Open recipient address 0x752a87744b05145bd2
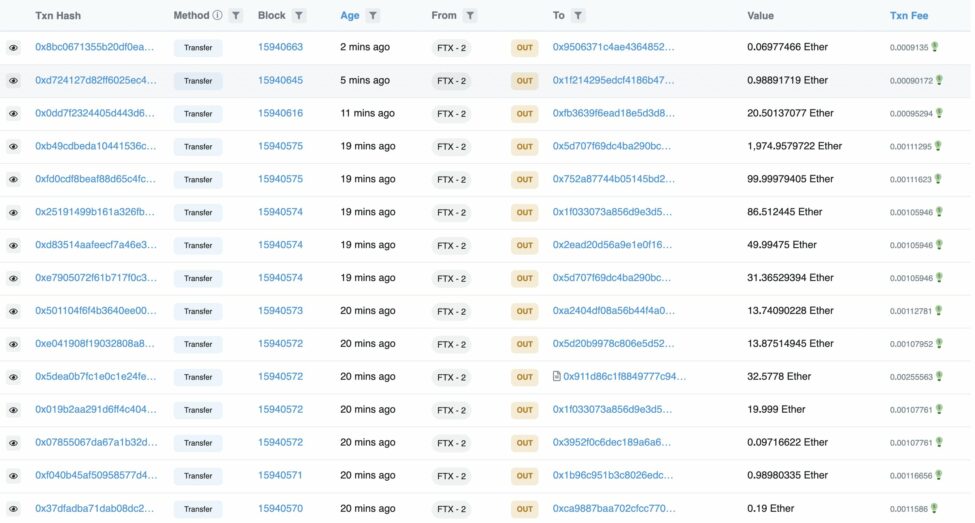Image resolution: width=975 pixels, height=523 pixels. pyautogui.click(x=614, y=178)
